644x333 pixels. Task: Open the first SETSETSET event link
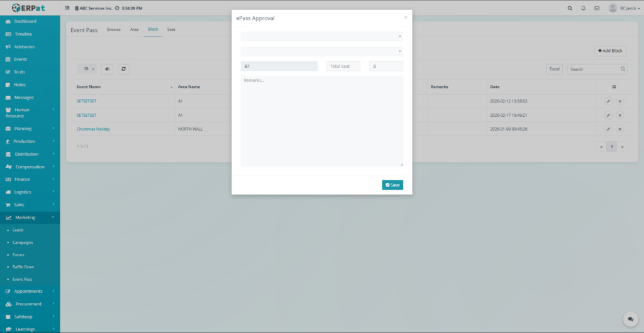coord(86,101)
